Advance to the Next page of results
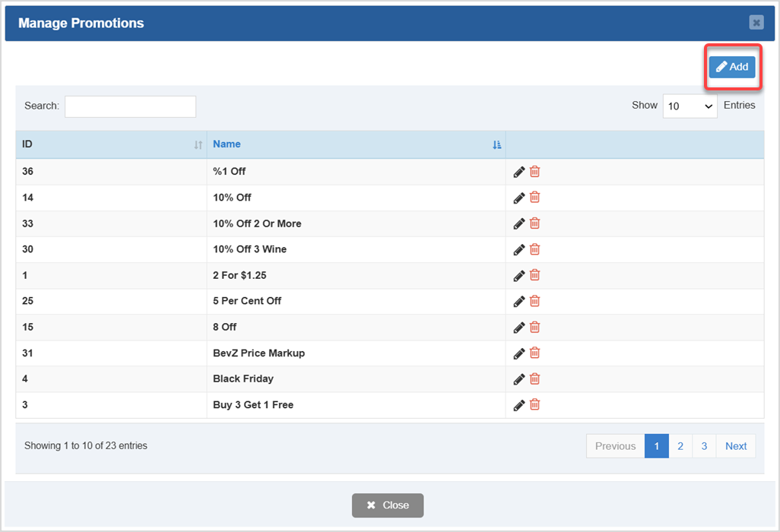780x532 pixels. coord(735,445)
